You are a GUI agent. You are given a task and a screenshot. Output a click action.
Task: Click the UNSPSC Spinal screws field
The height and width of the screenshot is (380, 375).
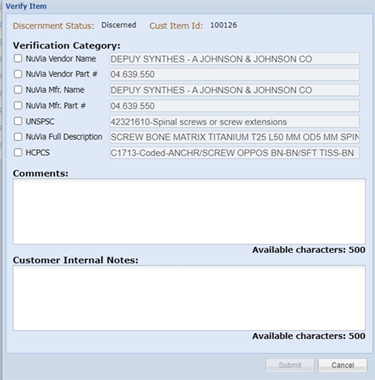pos(234,122)
